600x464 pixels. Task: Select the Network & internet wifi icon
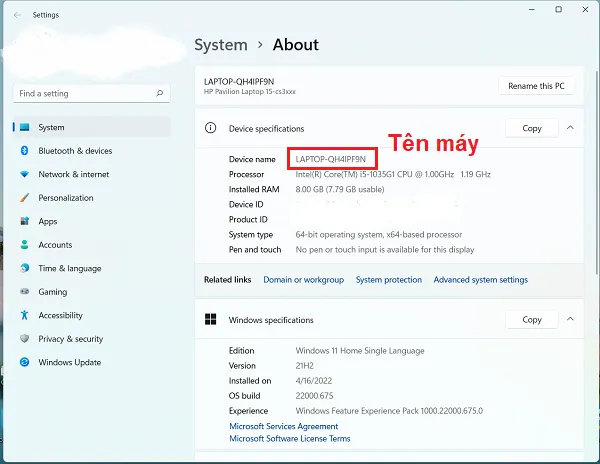[x=24, y=174]
